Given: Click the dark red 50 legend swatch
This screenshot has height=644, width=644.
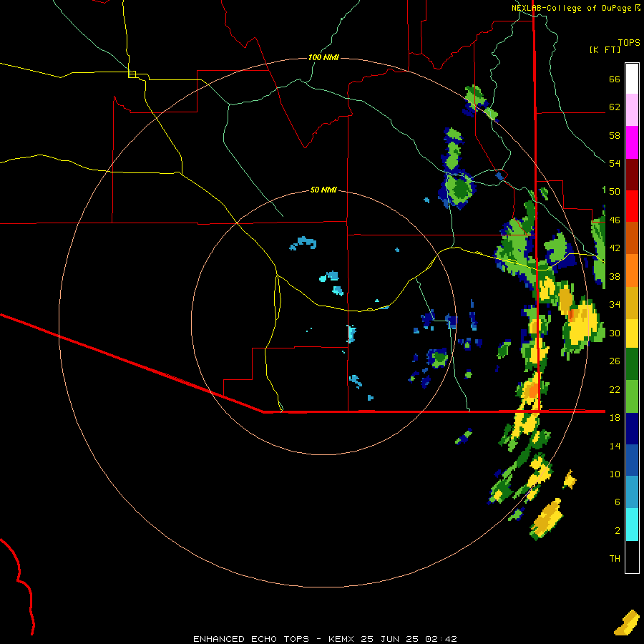Looking at the screenshot, I should coord(632,175).
